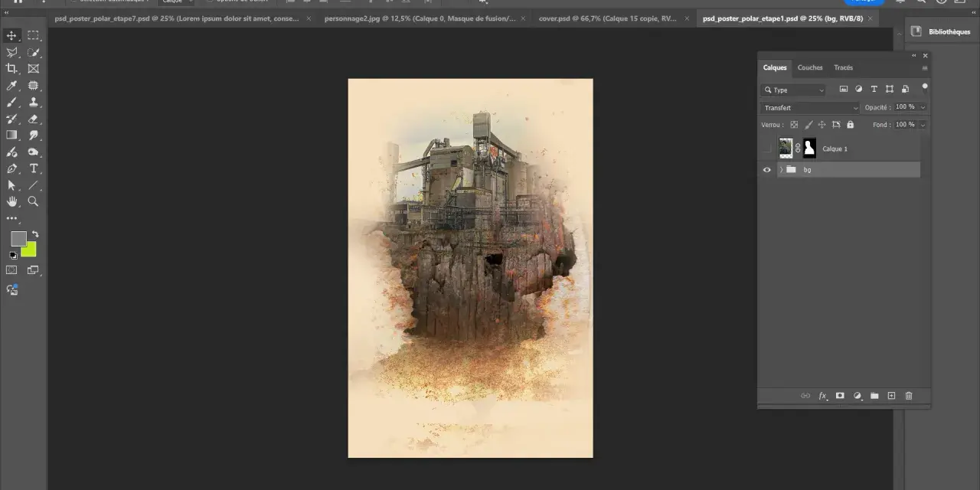980x490 pixels.
Task: Switch to psd_poster_polar_etape7.psd document tab
Action: [177, 18]
